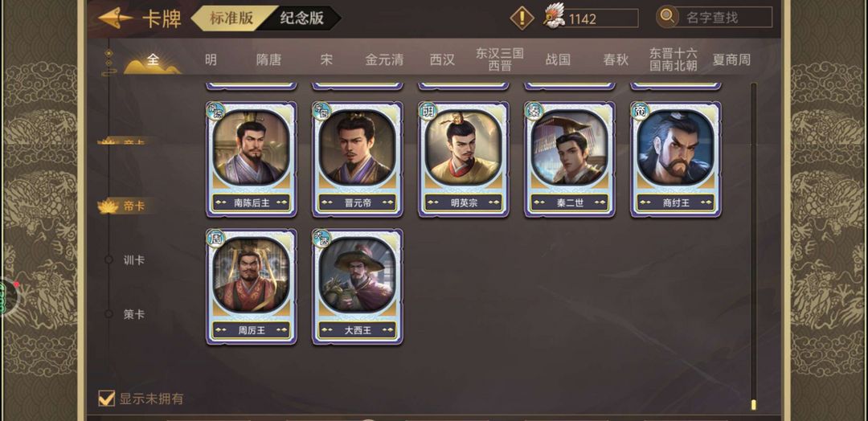Switch to the 纪念版 tab

click(301, 18)
